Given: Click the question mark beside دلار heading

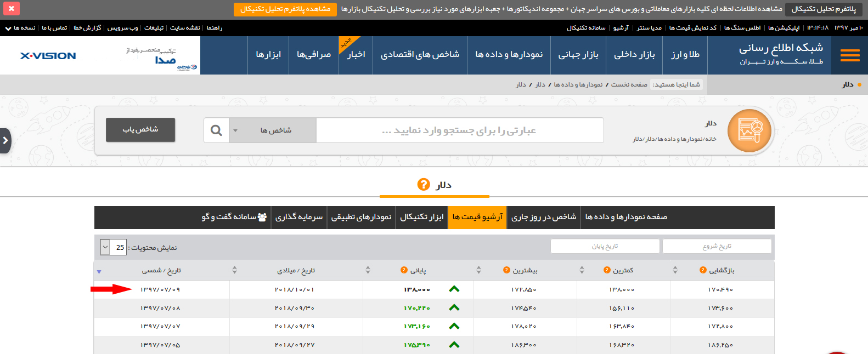Looking at the screenshot, I should coord(424,185).
